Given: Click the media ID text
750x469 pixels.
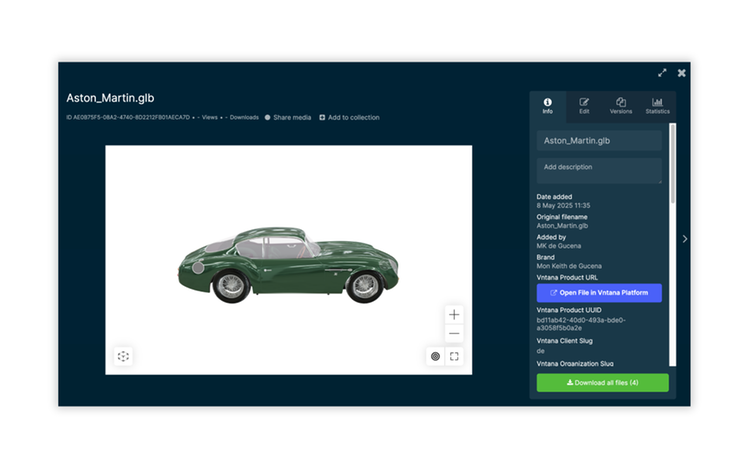Looking at the screenshot, I should pos(128,117).
